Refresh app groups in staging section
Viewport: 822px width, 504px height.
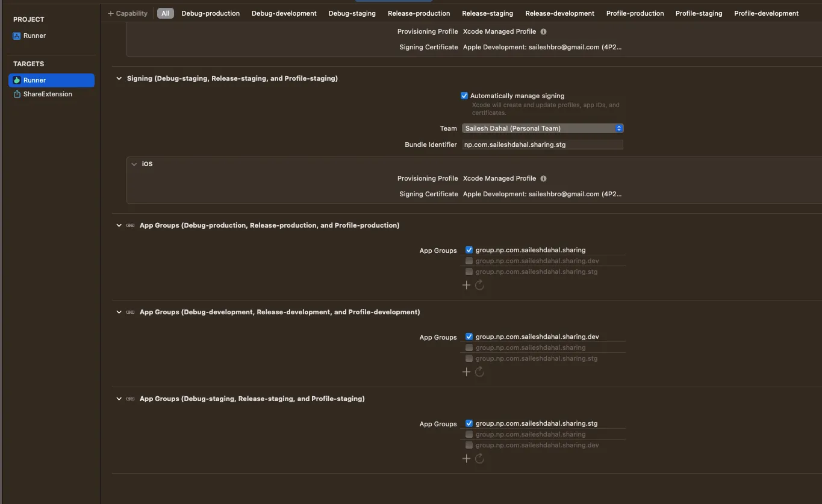[x=479, y=458]
